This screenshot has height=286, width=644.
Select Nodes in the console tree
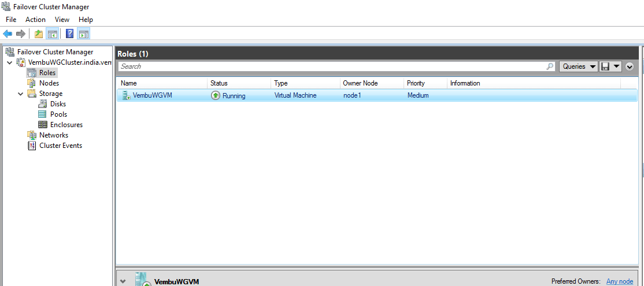[x=49, y=83]
